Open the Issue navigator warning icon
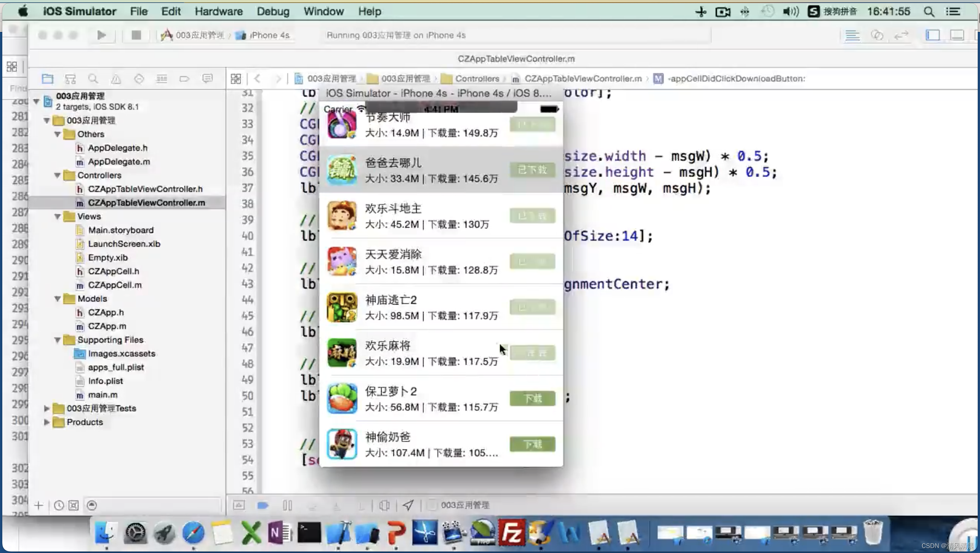The image size is (980, 553). 116,79
